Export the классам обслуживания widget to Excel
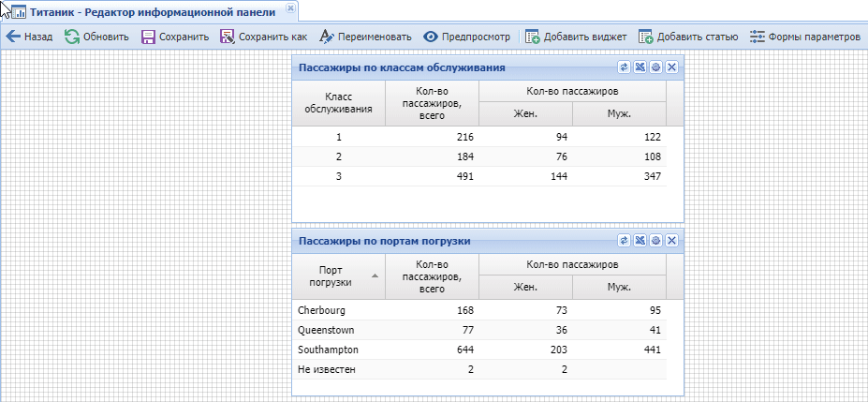The width and height of the screenshot is (868, 402). (640, 67)
